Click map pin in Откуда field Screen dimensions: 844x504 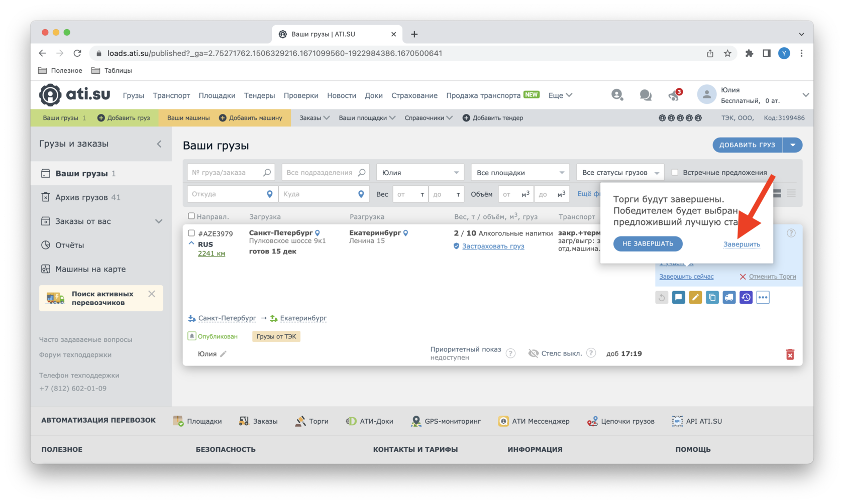pos(270,194)
